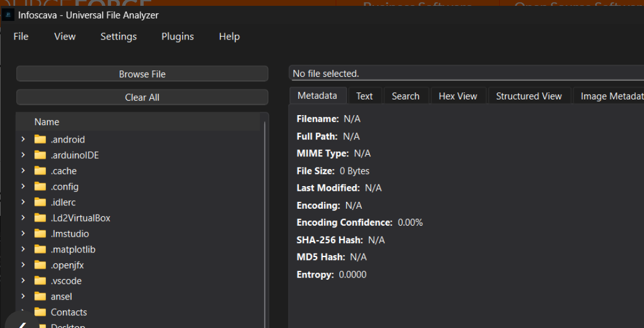Screen dimensions: 644x328
Task: Select the .lmstudio folder icon
Action: 40,234
